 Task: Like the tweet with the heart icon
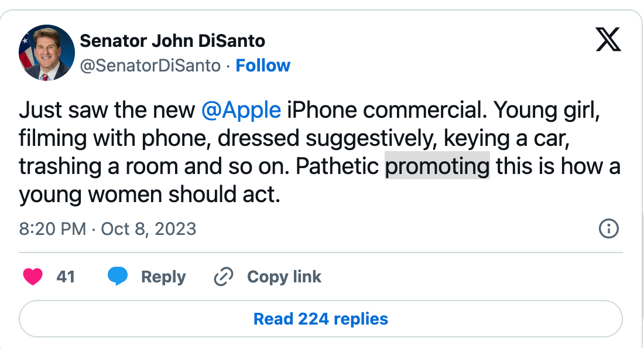tap(33, 277)
